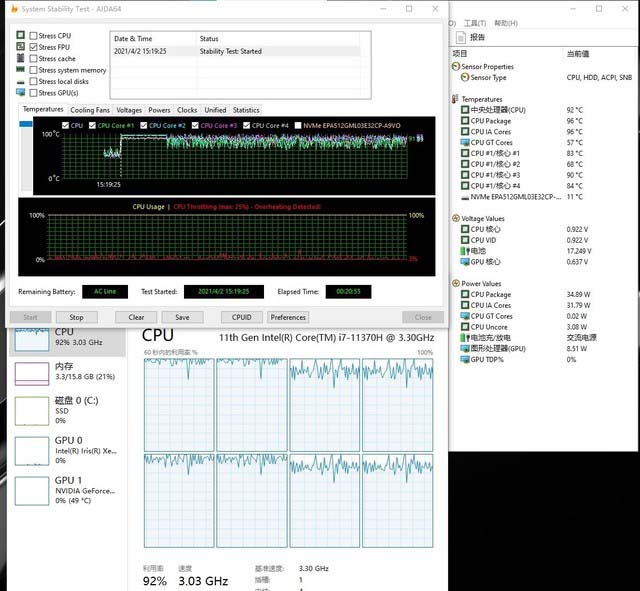Click the NVMe drive sensor icon
The width and height of the screenshot is (640, 591).
464,198
